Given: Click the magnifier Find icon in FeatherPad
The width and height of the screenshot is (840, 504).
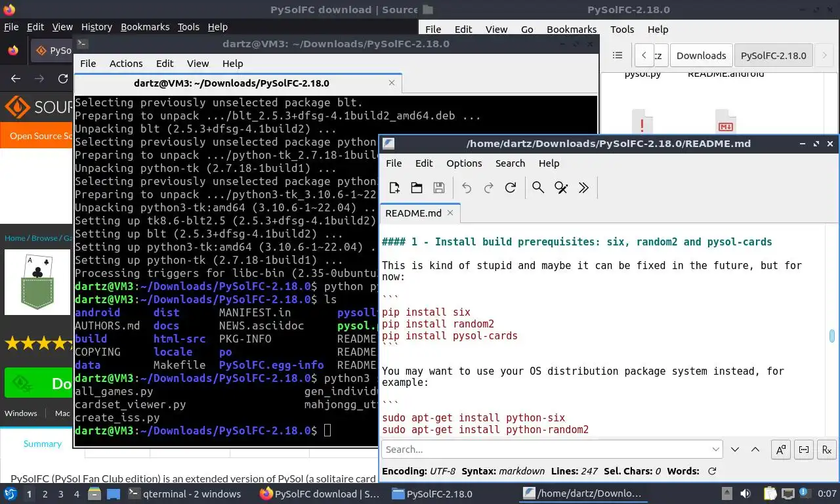Looking at the screenshot, I should click(538, 188).
